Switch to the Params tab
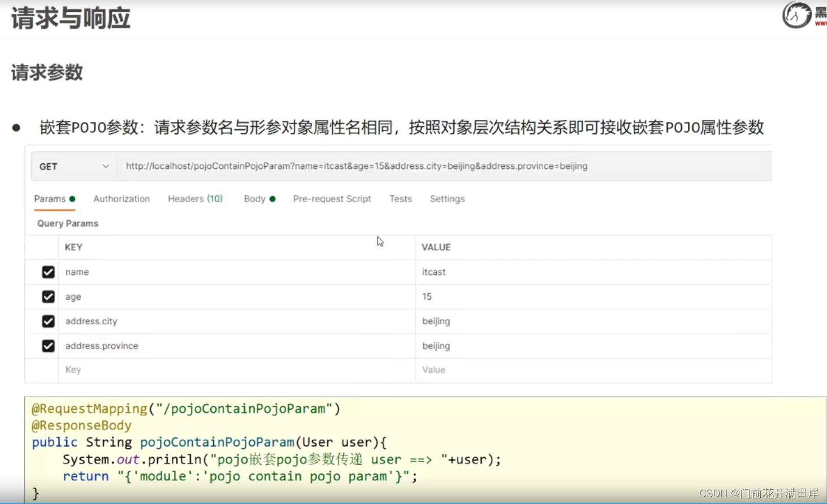The width and height of the screenshot is (827, 504). (x=54, y=199)
